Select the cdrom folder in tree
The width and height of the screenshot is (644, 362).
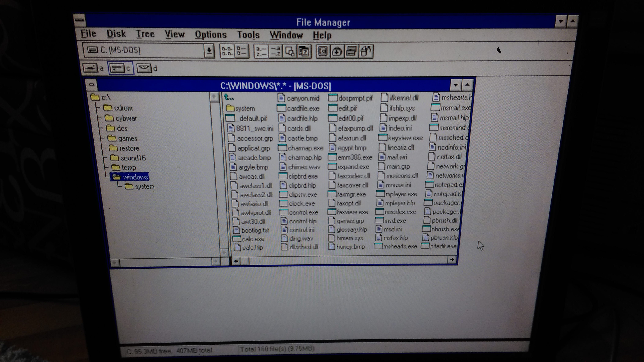[x=118, y=108]
